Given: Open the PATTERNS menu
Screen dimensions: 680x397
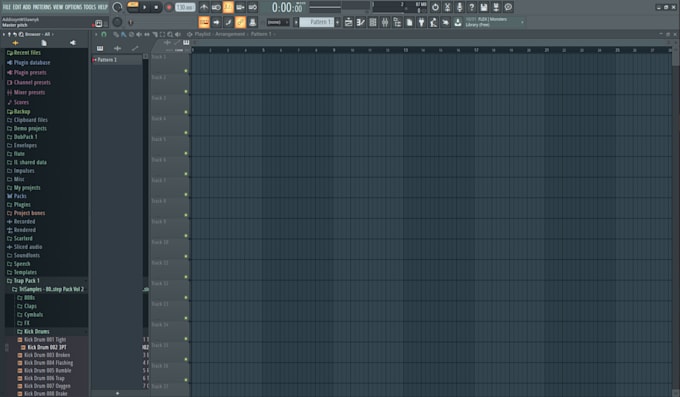Looking at the screenshot, I should click(42, 7).
